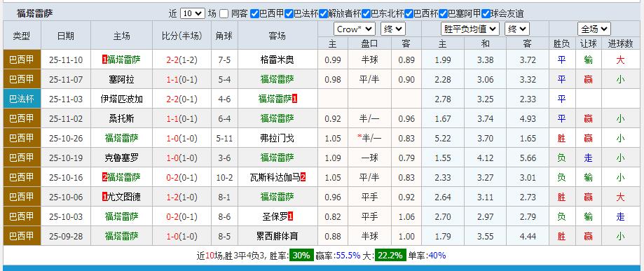Uncheck the 巴西杯 league filter
Screen dimensions: 644x271
(409, 13)
